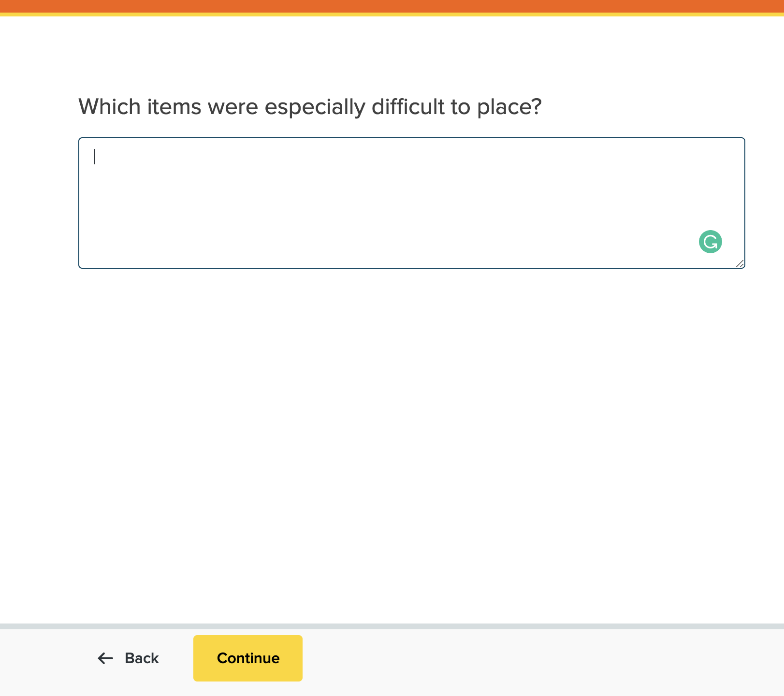
Task: Click the diagonal resize grip of the textarea
Action: click(x=740, y=263)
